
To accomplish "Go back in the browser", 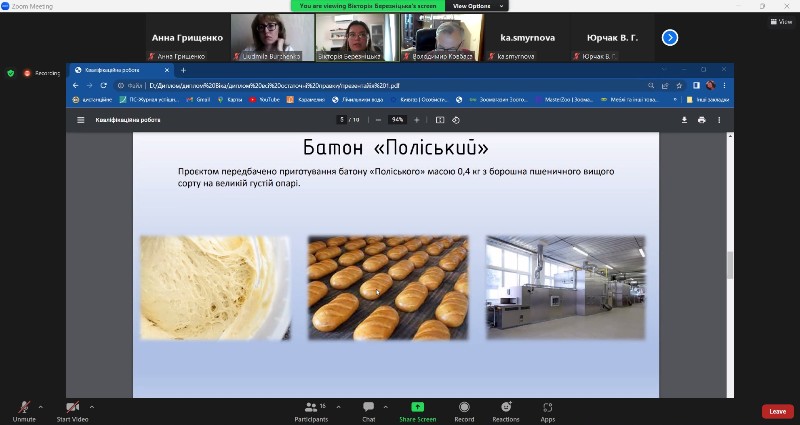I will pos(76,86).
